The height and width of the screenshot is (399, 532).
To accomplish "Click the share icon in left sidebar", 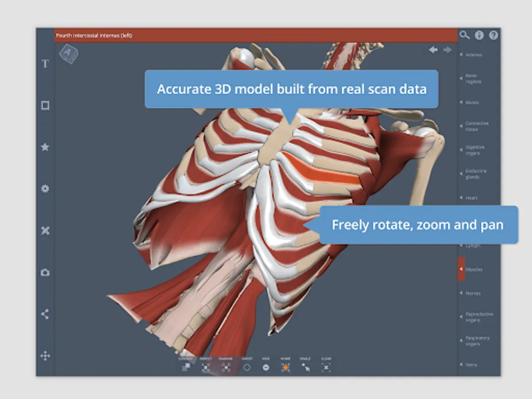I will (x=45, y=314).
